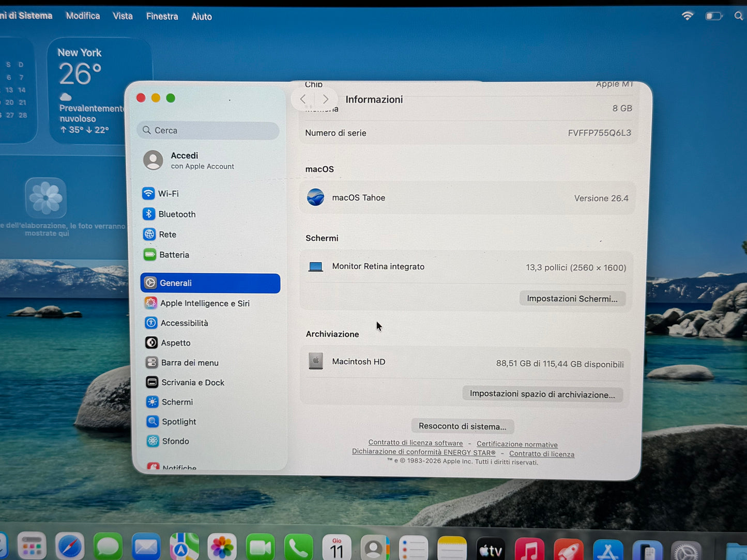Viewport: 747px width, 560px height.
Task: Click the Macintosh HD drive icon
Action: pos(316,361)
